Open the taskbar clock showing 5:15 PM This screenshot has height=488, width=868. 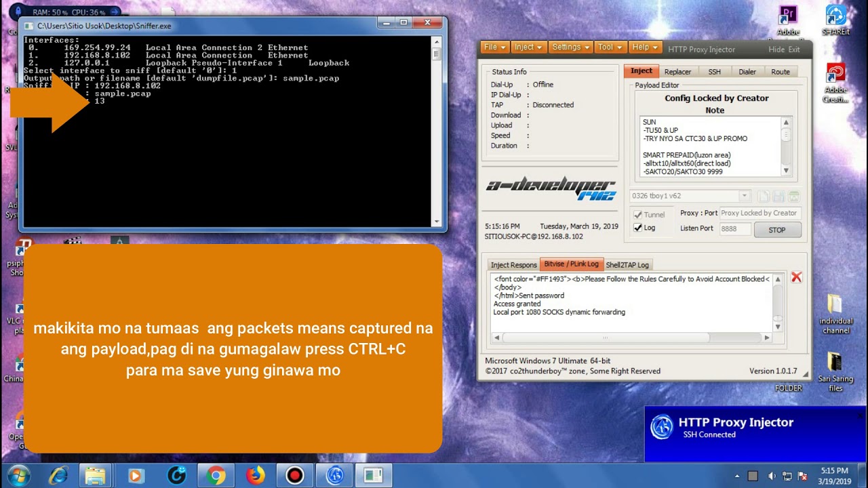834,476
